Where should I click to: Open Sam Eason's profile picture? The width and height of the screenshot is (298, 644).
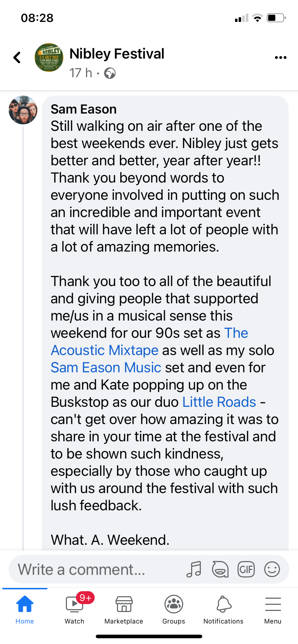click(x=23, y=110)
